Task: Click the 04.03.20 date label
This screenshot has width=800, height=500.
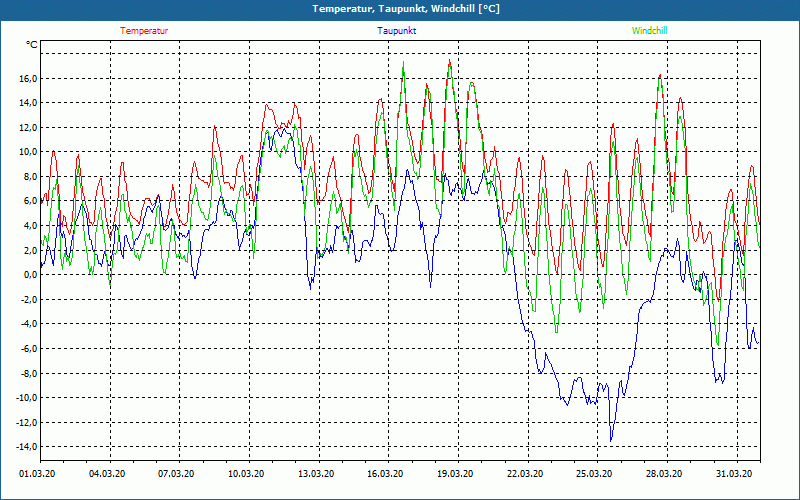Action: tap(107, 474)
